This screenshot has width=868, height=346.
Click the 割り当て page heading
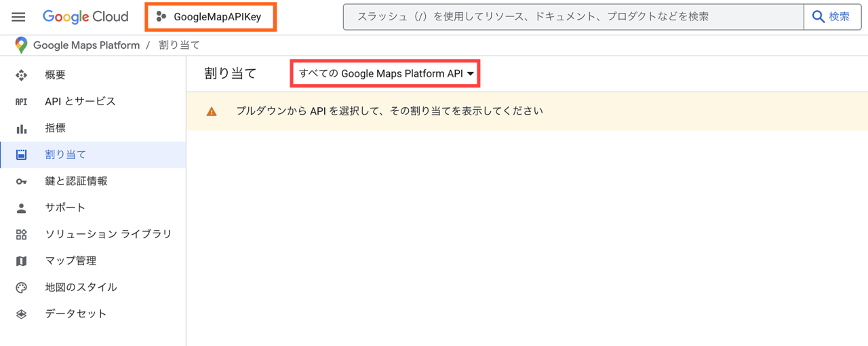coord(231,73)
